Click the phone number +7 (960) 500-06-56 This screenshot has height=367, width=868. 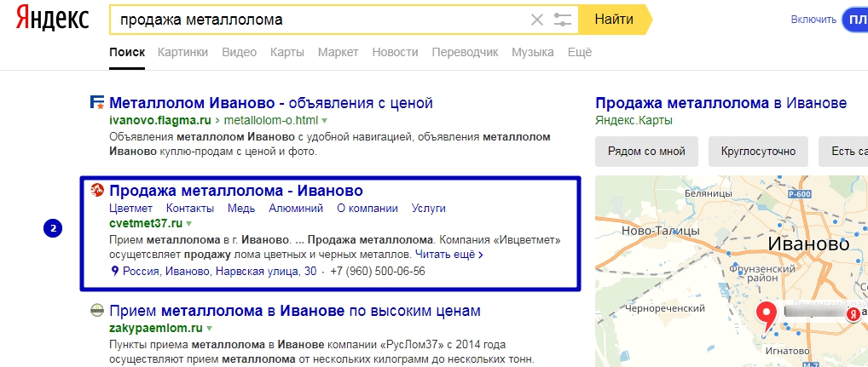pyautogui.click(x=378, y=272)
